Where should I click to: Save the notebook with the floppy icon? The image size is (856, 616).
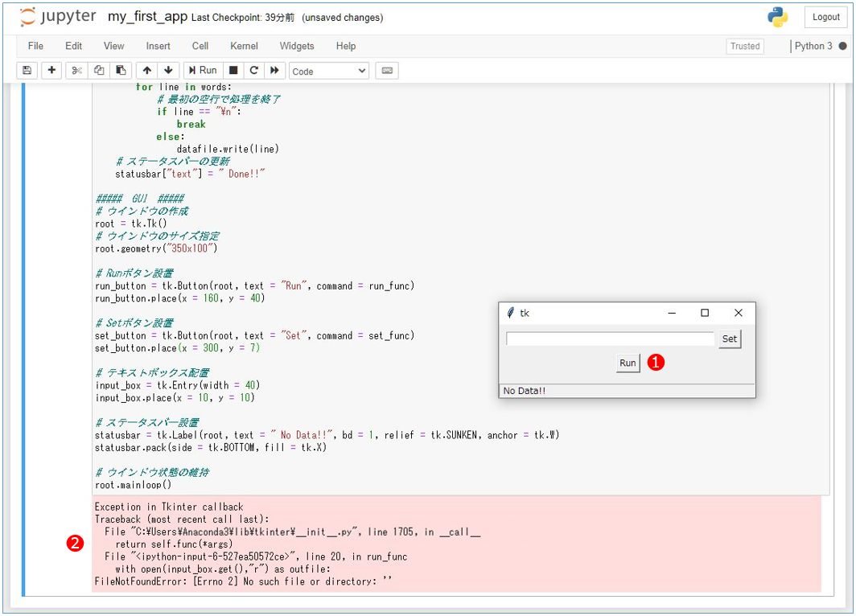point(27,71)
